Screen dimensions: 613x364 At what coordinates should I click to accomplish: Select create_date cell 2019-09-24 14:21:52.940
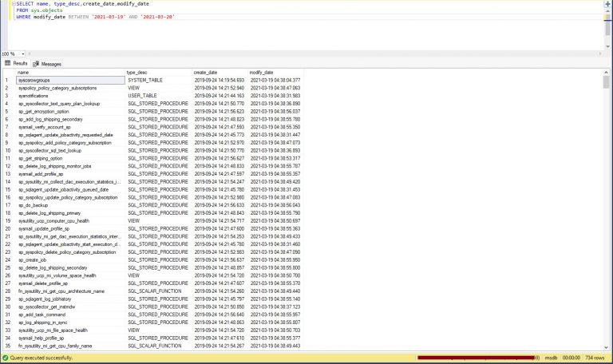pos(220,88)
